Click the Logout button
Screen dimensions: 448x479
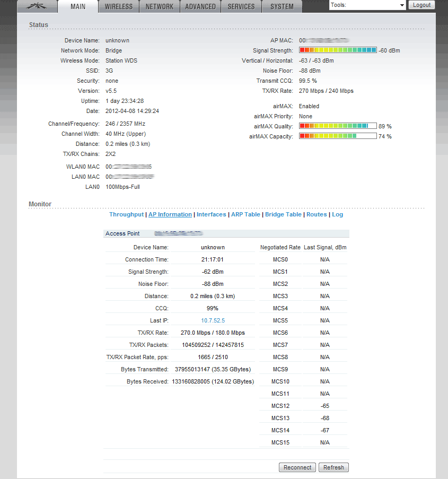pyautogui.click(x=421, y=5)
